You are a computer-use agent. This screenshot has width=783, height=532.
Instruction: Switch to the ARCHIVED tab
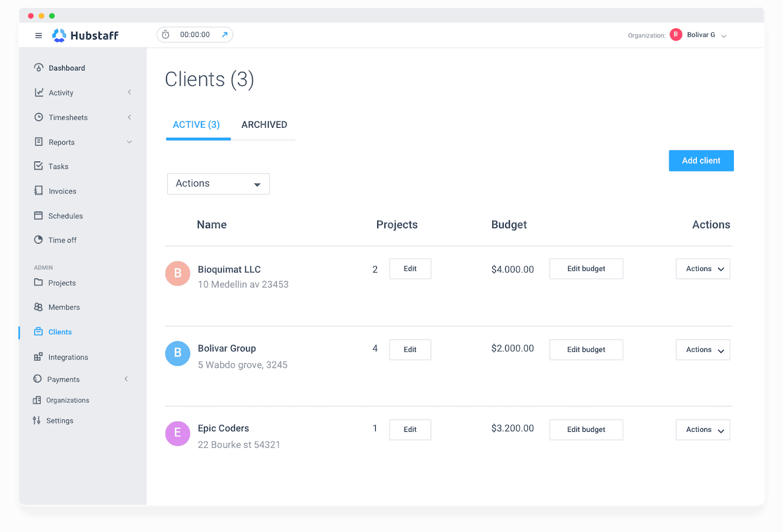click(x=264, y=125)
